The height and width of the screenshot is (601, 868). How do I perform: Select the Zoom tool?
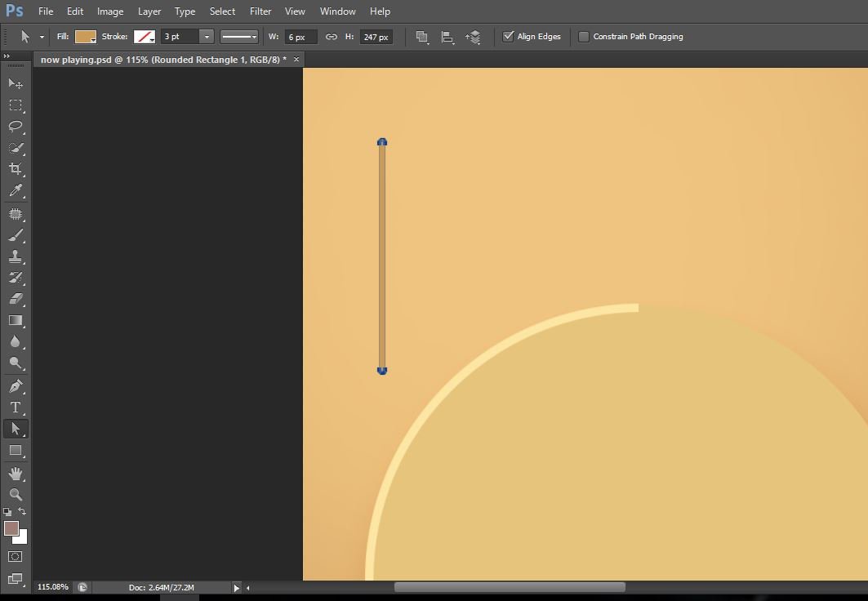coord(16,494)
